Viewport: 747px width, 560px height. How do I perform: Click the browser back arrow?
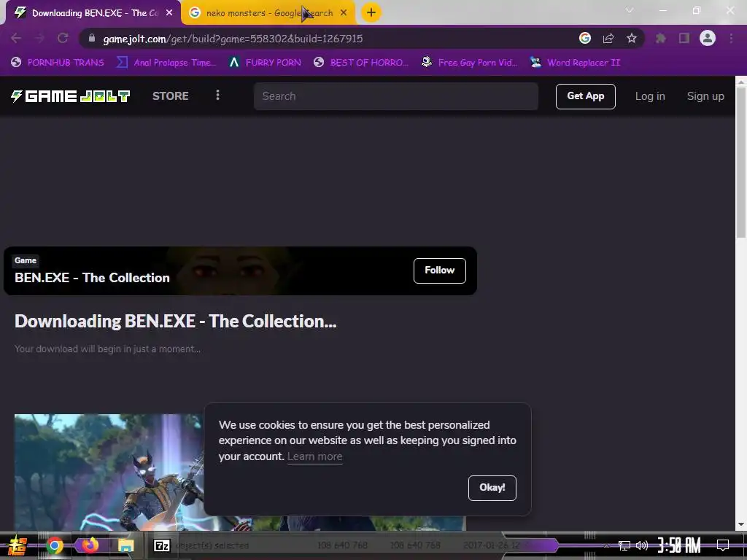click(x=16, y=38)
